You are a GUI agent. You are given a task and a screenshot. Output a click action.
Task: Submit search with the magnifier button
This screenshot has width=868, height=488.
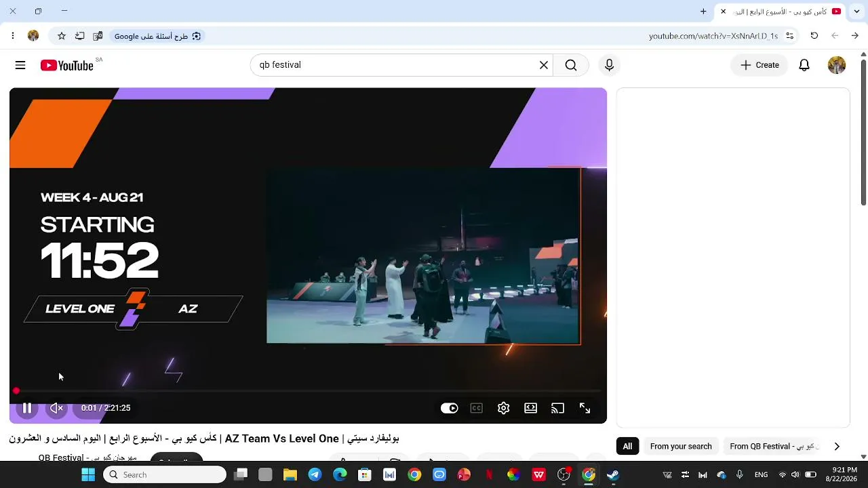pos(571,65)
